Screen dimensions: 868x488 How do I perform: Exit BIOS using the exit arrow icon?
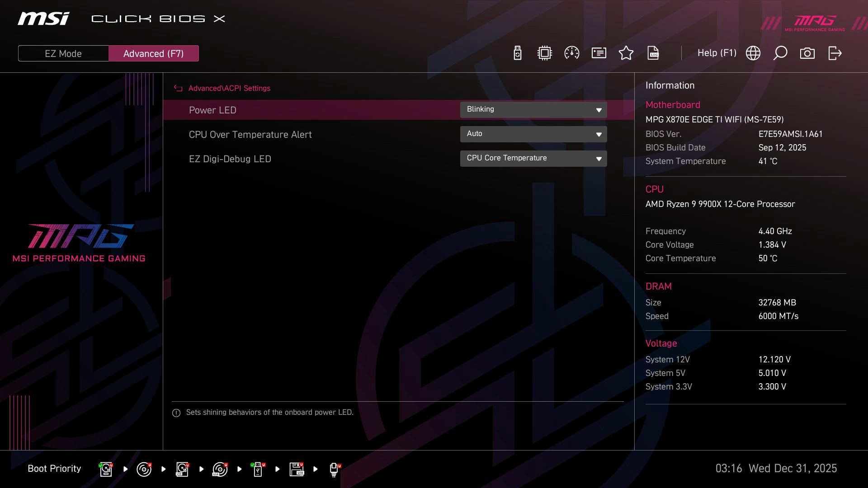pyautogui.click(x=834, y=53)
